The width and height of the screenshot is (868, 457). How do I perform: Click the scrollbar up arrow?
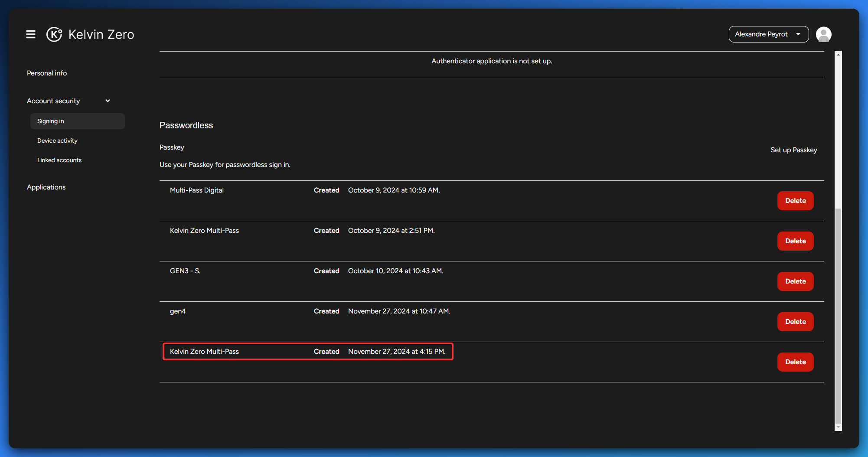click(x=838, y=54)
